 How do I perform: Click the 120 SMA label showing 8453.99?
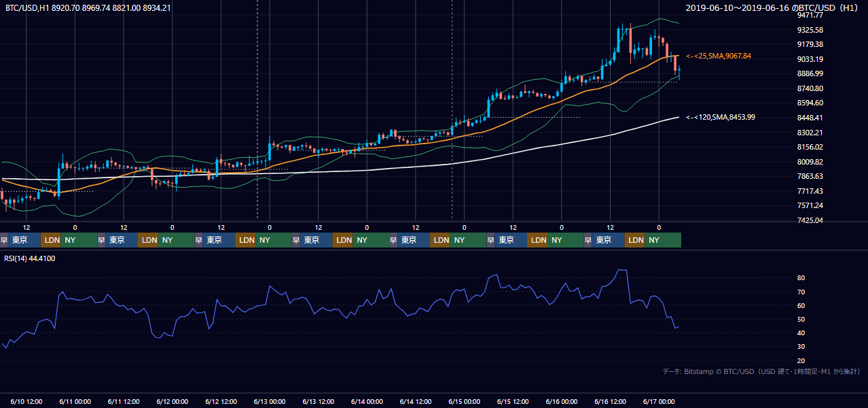(721, 117)
